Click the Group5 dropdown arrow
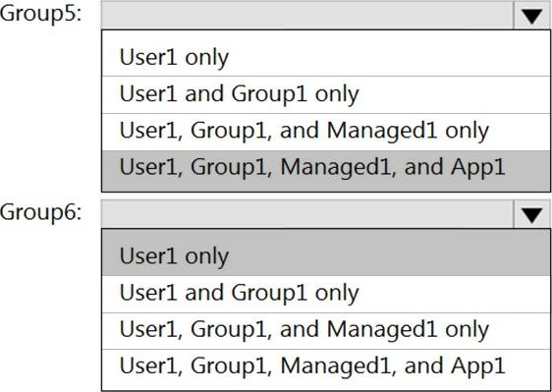552x392 pixels. pos(532,15)
